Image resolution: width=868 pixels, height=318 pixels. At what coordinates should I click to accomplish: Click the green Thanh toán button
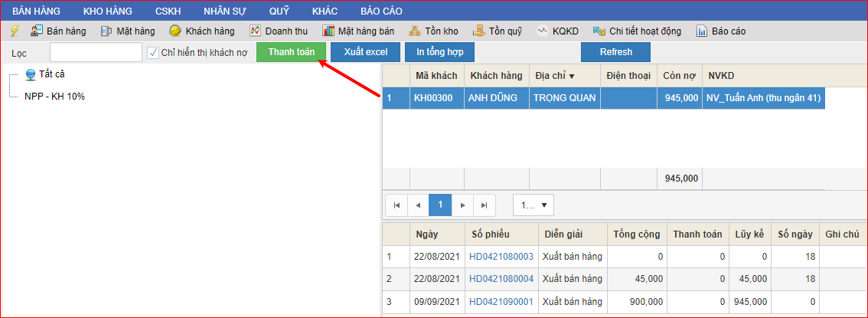coord(292,52)
